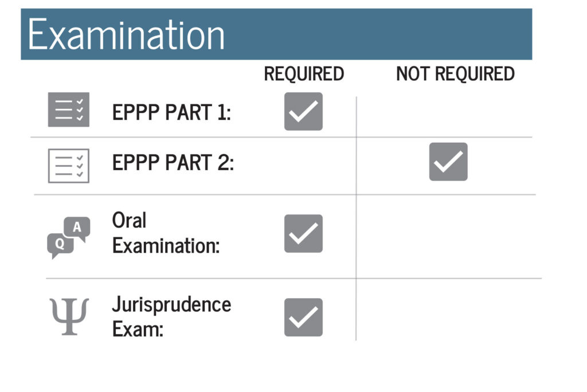The image size is (587, 392).
Task: Uncheck the Required checkbox for Oral Examination
Action: click(303, 233)
